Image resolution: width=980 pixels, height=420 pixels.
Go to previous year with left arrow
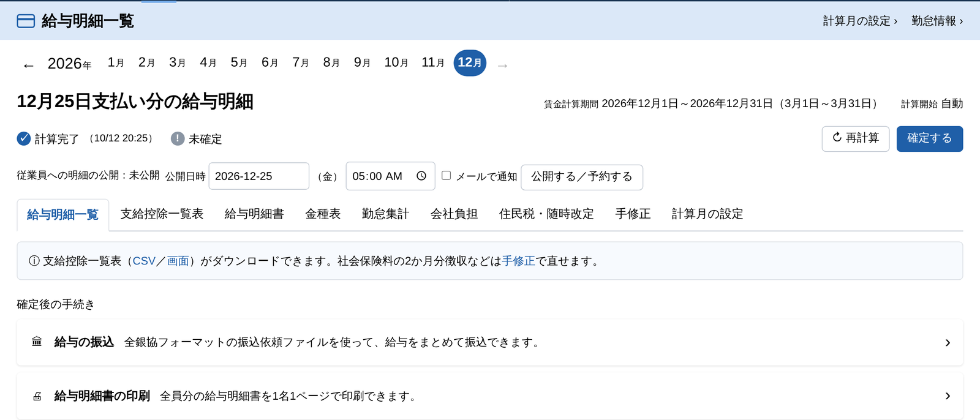pyautogui.click(x=28, y=66)
